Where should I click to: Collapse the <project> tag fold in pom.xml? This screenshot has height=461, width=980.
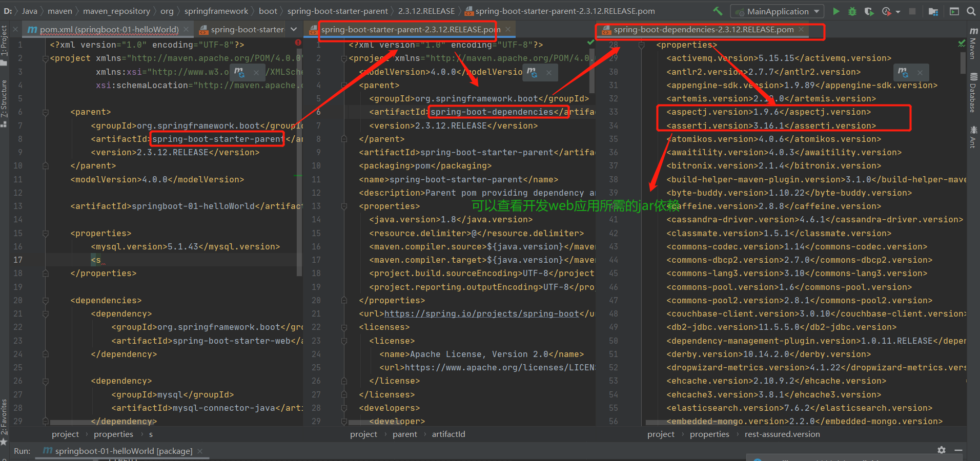(45, 58)
